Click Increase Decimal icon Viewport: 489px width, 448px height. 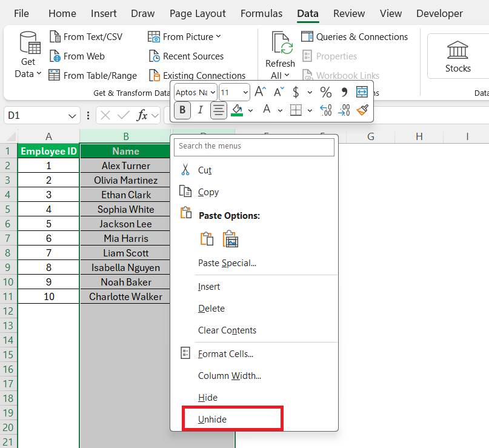tap(326, 110)
